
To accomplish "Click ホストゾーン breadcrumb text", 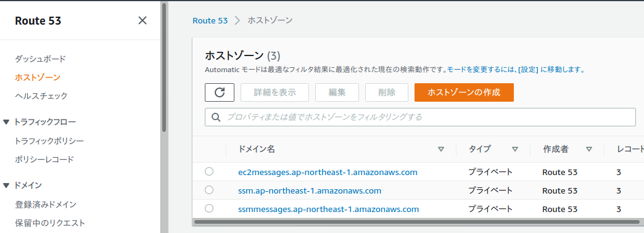I will 270,20.
